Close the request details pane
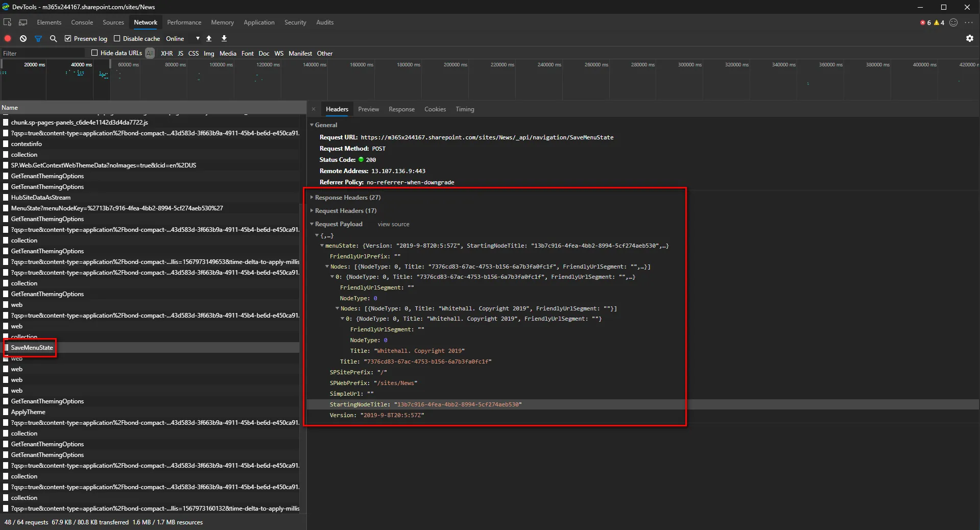This screenshot has height=530, width=980. pyautogui.click(x=314, y=109)
